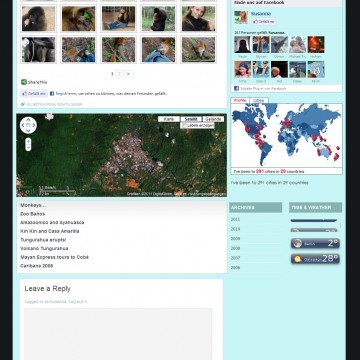This screenshot has height=360, width=360.
Task: Click the Facebook fan photo of two men in sunglasses
Action: pos(261,69)
